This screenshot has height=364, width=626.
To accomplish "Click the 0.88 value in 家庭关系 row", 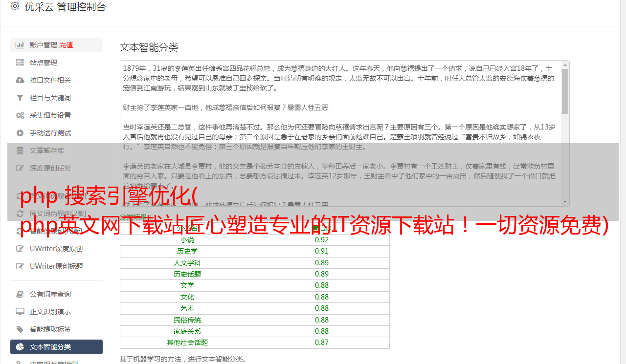I will pos(322,331).
